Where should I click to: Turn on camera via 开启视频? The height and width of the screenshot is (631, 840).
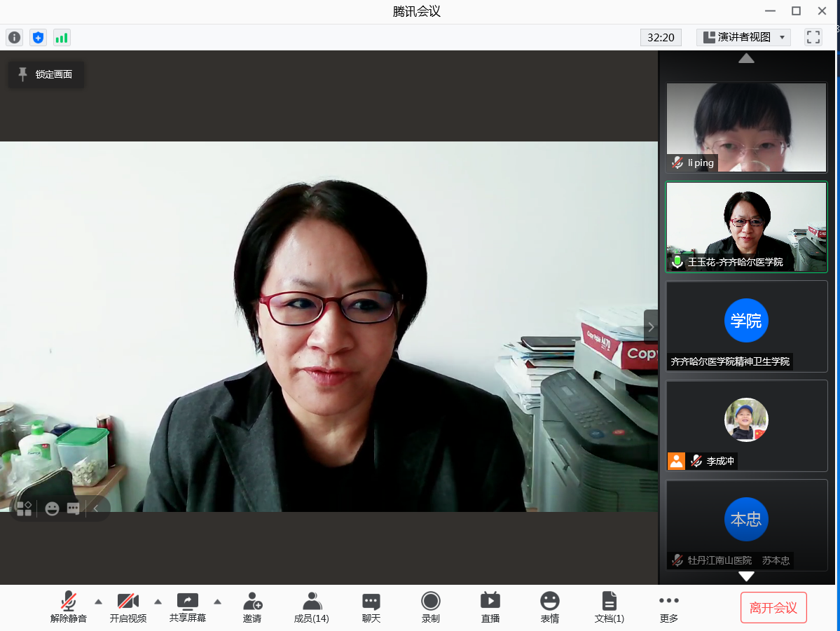click(x=128, y=607)
